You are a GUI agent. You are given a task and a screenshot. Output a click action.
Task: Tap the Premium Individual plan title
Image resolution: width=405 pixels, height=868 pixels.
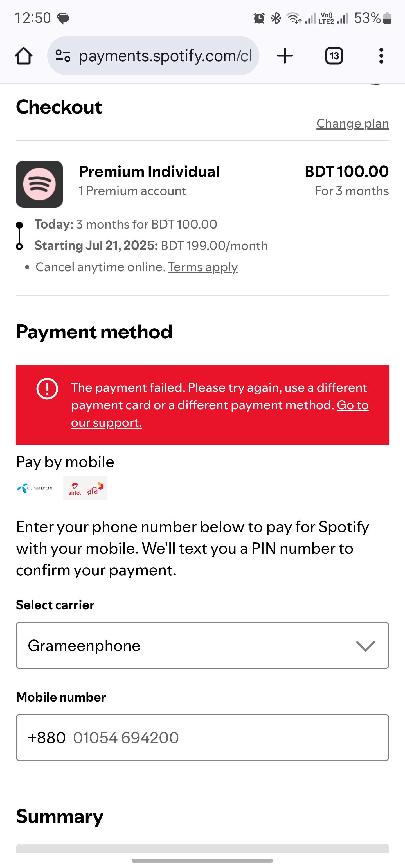pos(149,171)
